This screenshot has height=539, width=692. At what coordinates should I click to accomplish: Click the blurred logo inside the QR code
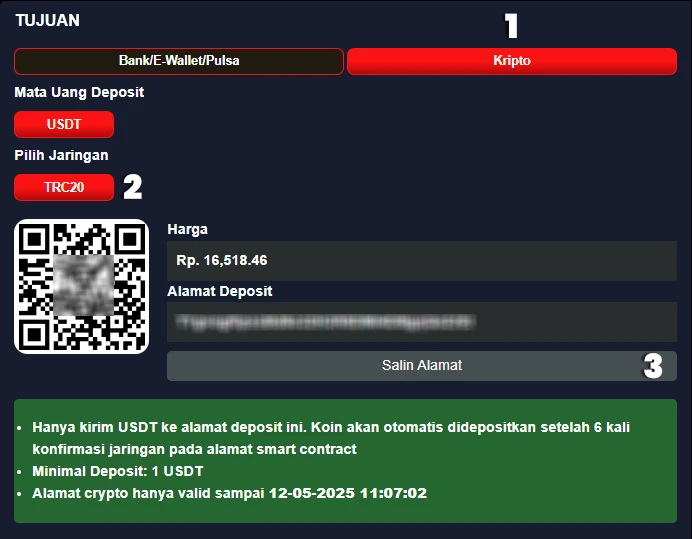coord(83,285)
